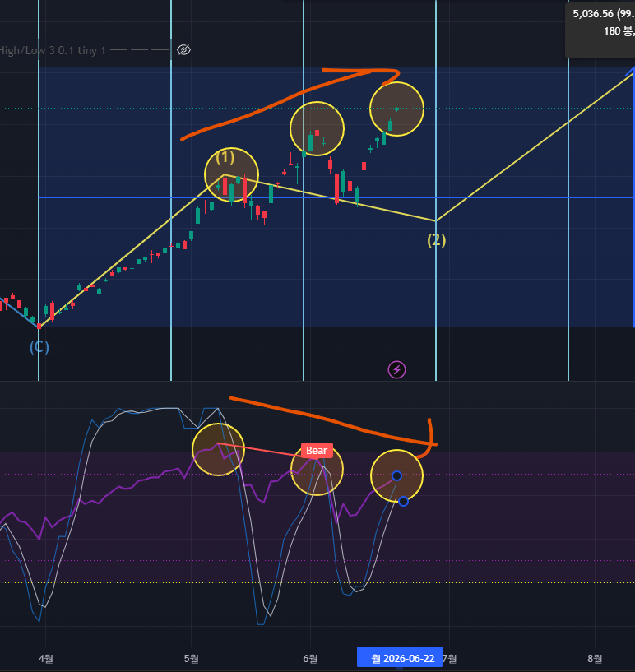Click the purple lightning bolt event icon

[x=396, y=370]
